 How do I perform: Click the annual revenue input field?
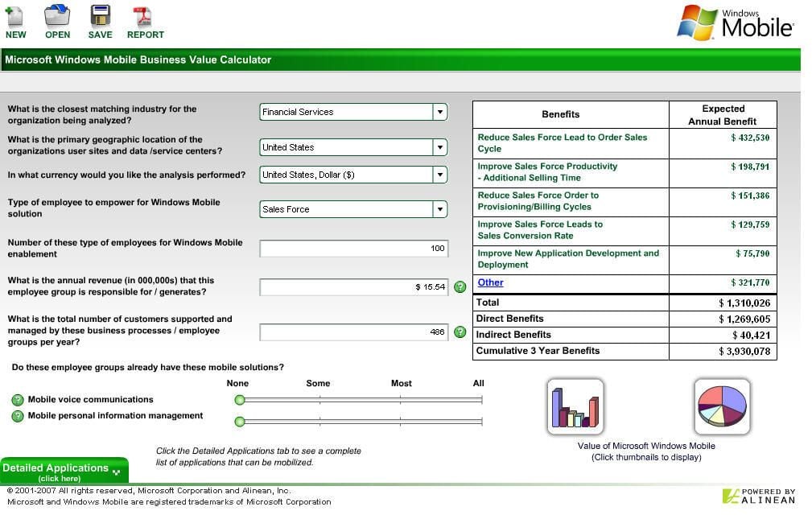point(354,287)
